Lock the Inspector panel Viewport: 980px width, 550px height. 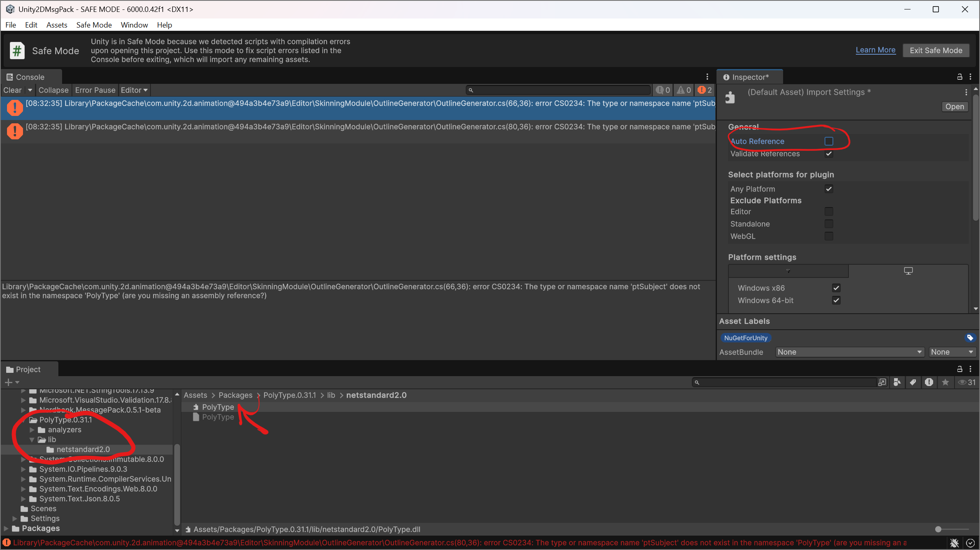pos(959,77)
